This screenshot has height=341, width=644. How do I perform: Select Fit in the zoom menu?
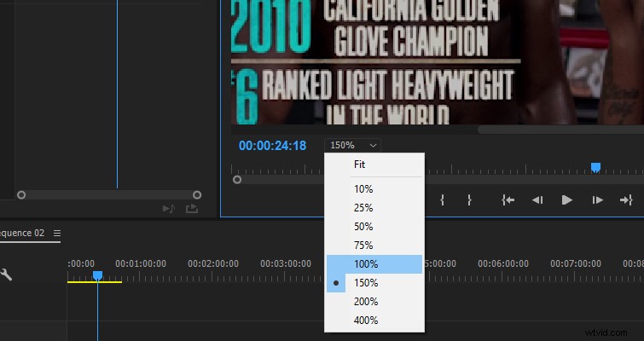(374, 165)
